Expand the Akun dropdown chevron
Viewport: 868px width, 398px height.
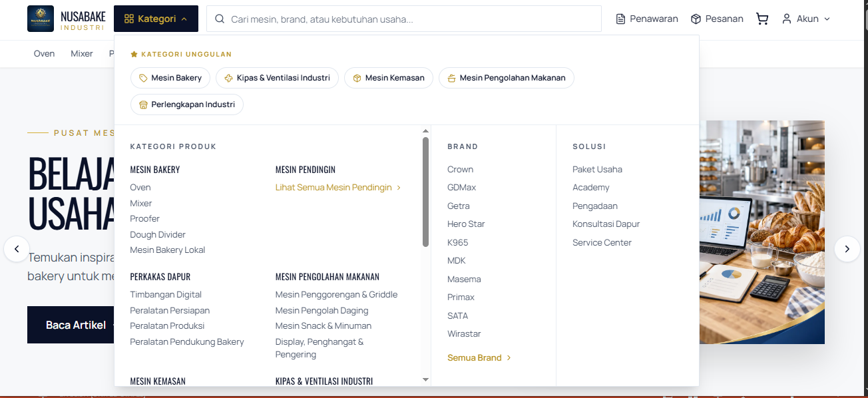[x=827, y=19]
